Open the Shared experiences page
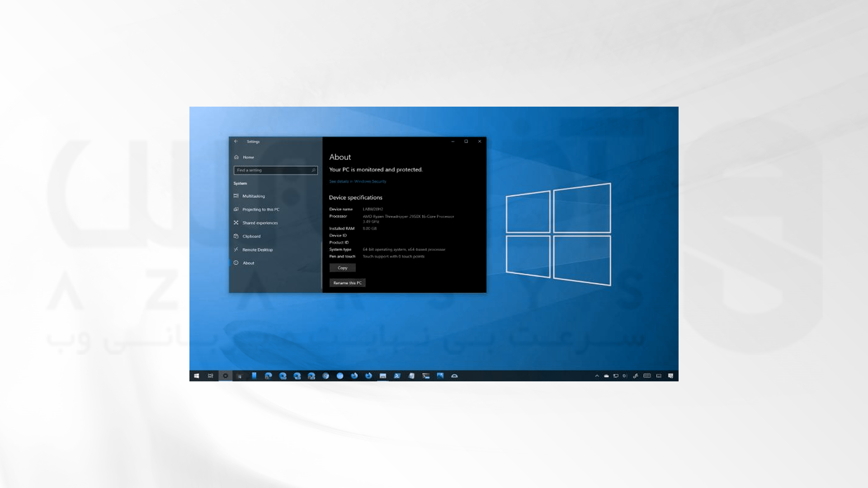The width and height of the screenshot is (868, 488). tap(256, 223)
